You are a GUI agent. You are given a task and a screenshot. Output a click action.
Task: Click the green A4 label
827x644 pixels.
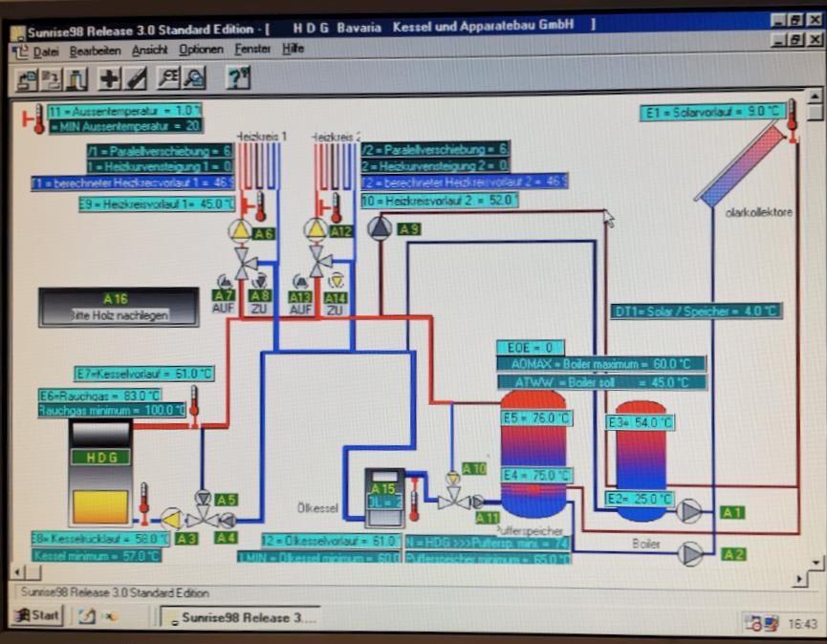(226, 538)
